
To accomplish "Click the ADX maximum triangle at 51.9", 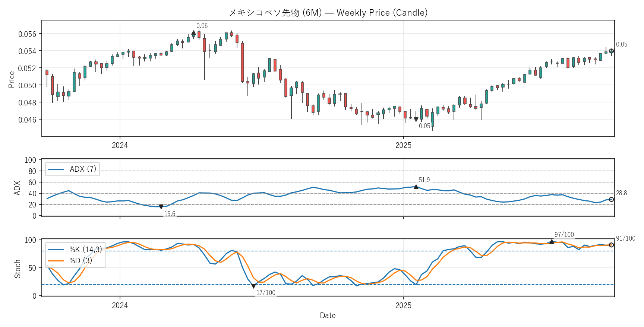I will [x=416, y=187].
